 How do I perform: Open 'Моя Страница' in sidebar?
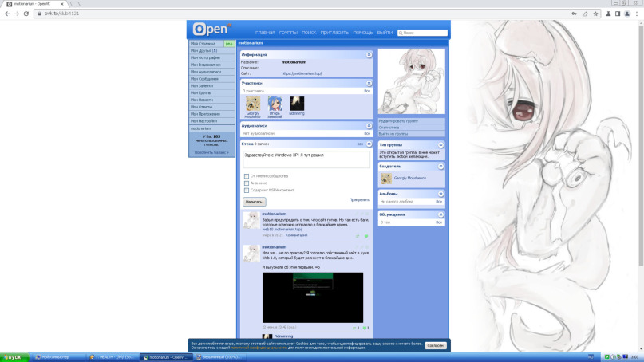coord(206,44)
